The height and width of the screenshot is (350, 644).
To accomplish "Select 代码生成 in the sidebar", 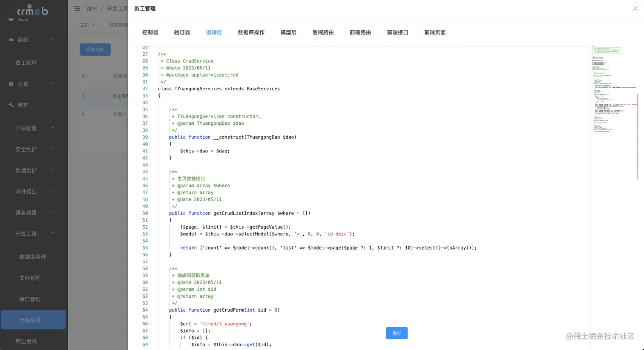I will 33,320.
